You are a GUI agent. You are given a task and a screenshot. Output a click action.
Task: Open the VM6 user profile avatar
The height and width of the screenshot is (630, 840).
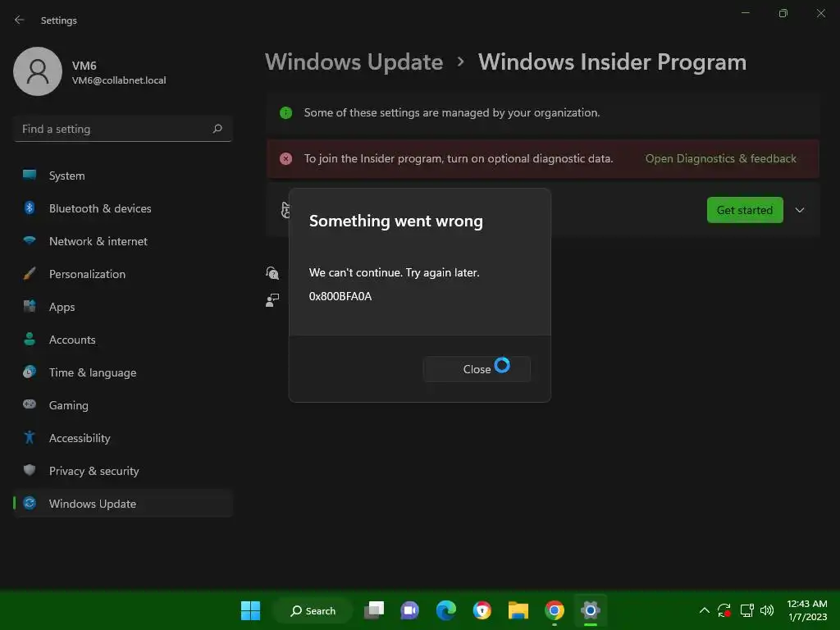[38, 71]
